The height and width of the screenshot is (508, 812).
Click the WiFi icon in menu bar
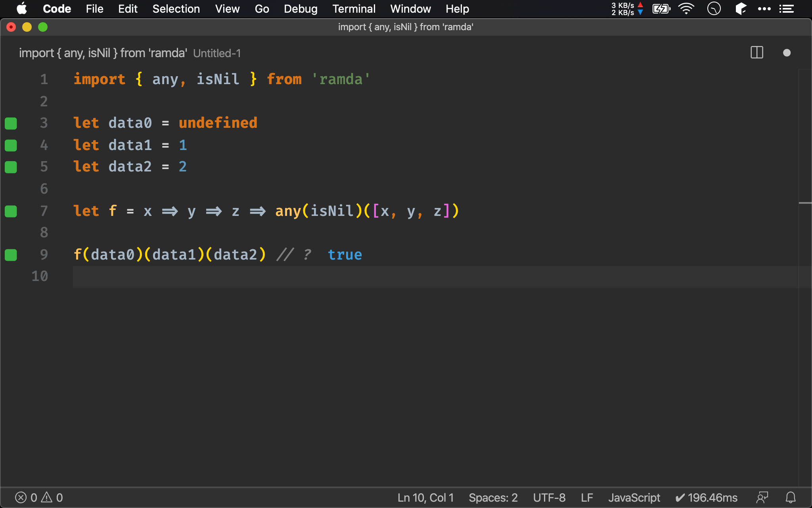click(685, 9)
